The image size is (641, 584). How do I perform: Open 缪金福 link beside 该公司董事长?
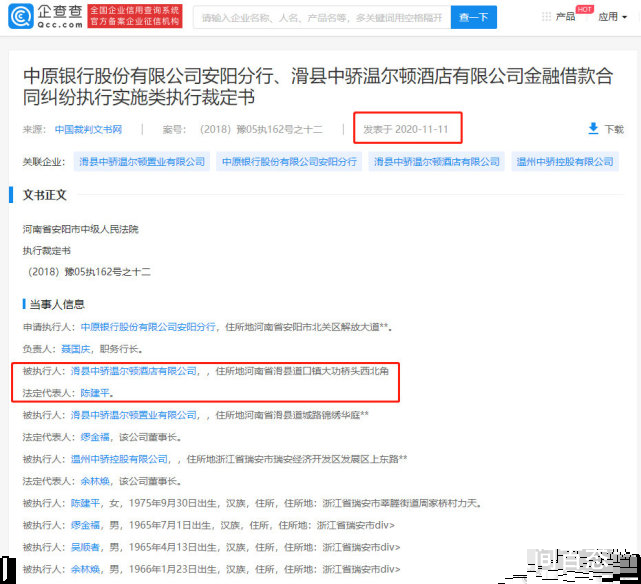pyautogui.click(x=95, y=437)
